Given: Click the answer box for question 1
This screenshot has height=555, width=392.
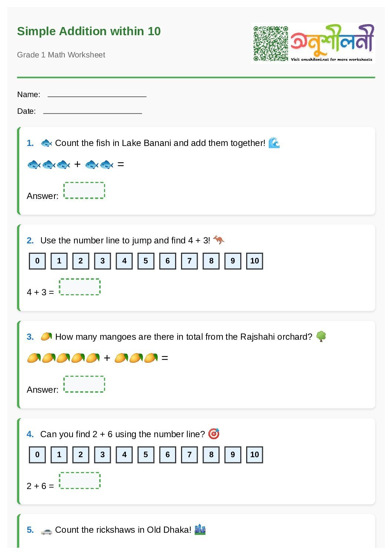Looking at the screenshot, I should (x=84, y=190).
